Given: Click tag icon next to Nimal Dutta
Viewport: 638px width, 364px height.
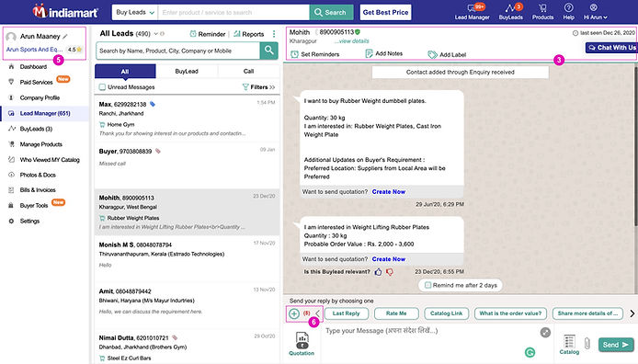Looking at the screenshot, I should tap(175, 337).
